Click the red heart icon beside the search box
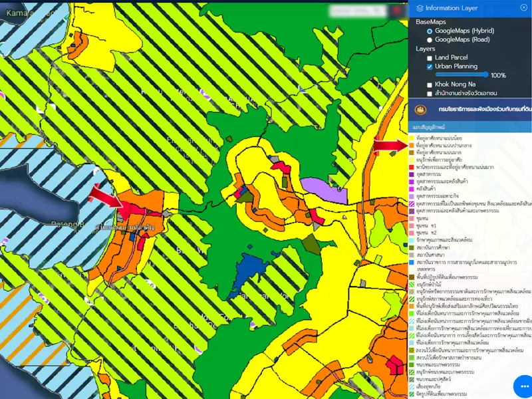 point(398,11)
